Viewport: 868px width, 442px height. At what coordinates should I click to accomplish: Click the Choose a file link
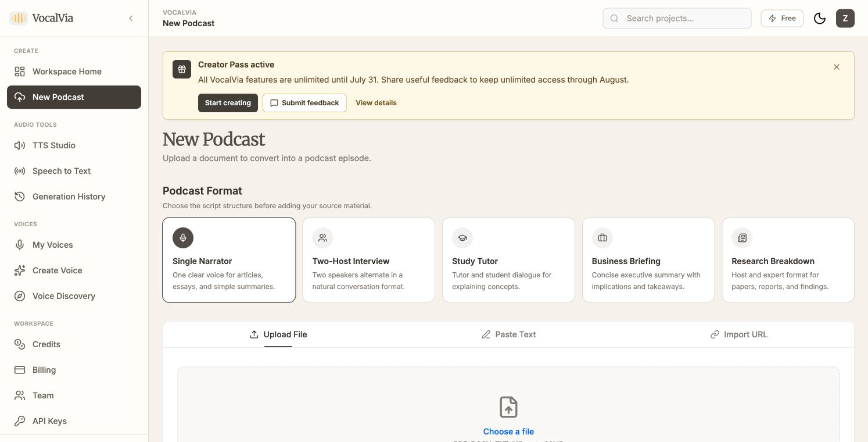pyautogui.click(x=508, y=432)
